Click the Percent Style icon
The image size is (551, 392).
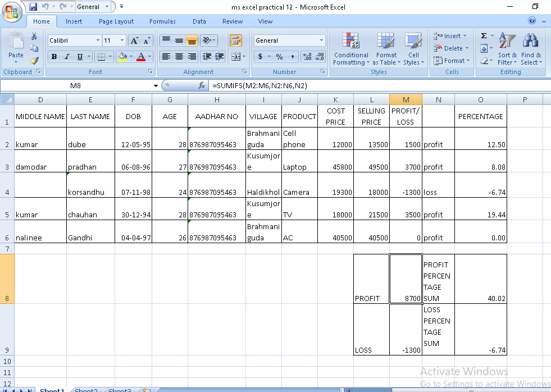point(279,57)
